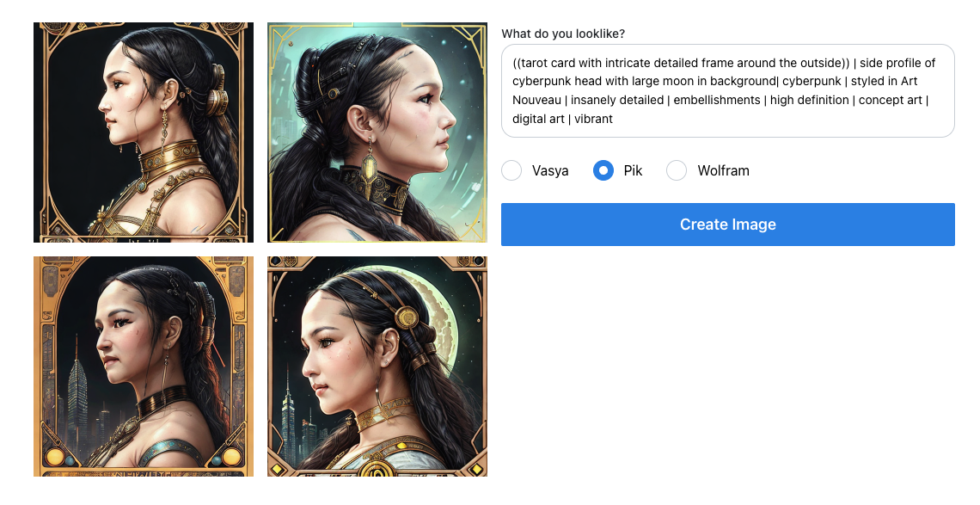Select the Vasya radio button
Viewport: 980px width, 505px height.
click(x=511, y=170)
